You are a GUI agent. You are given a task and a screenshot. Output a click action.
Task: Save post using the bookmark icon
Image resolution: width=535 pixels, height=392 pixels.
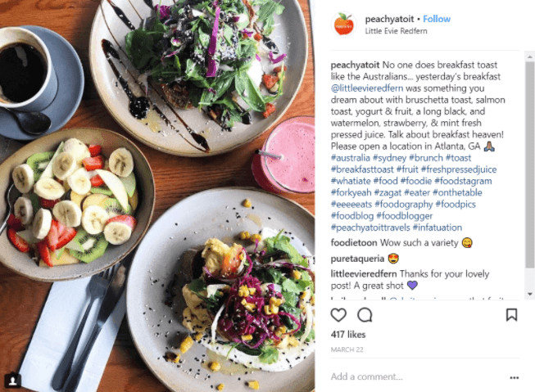click(x=511, y=314)
